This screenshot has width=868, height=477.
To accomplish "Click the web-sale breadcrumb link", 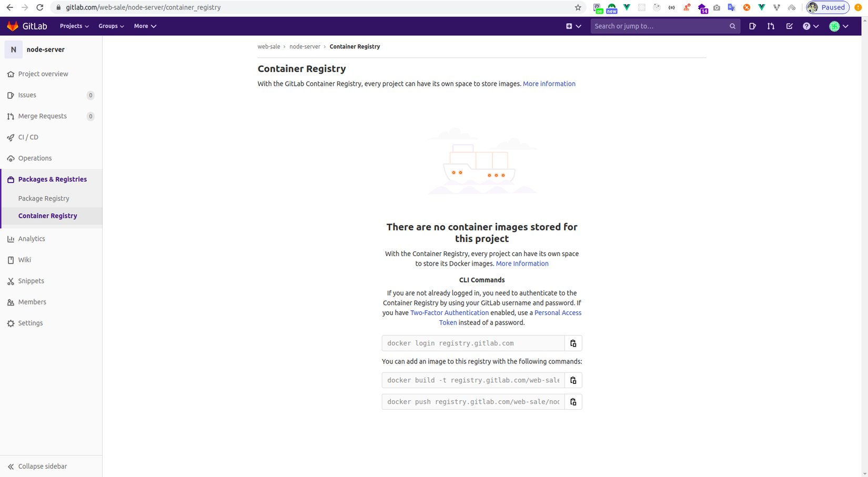I will pyautogui.click(x=269, y=47).
